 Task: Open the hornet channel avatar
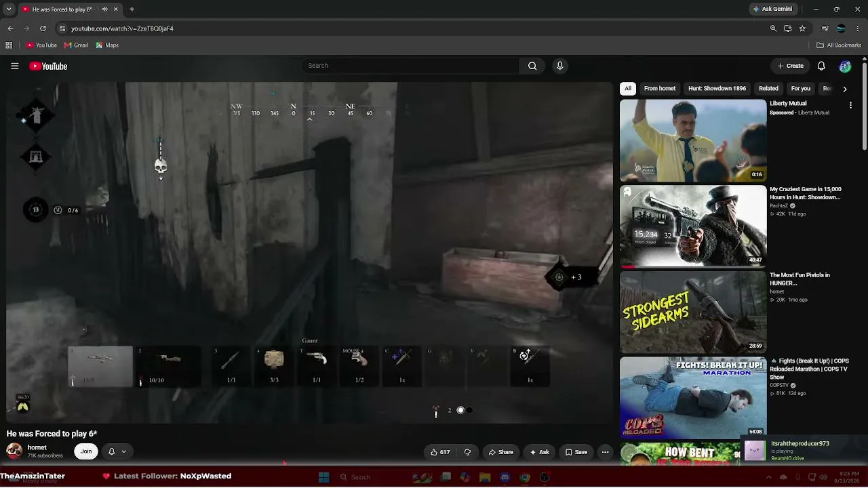pos(14,451)
